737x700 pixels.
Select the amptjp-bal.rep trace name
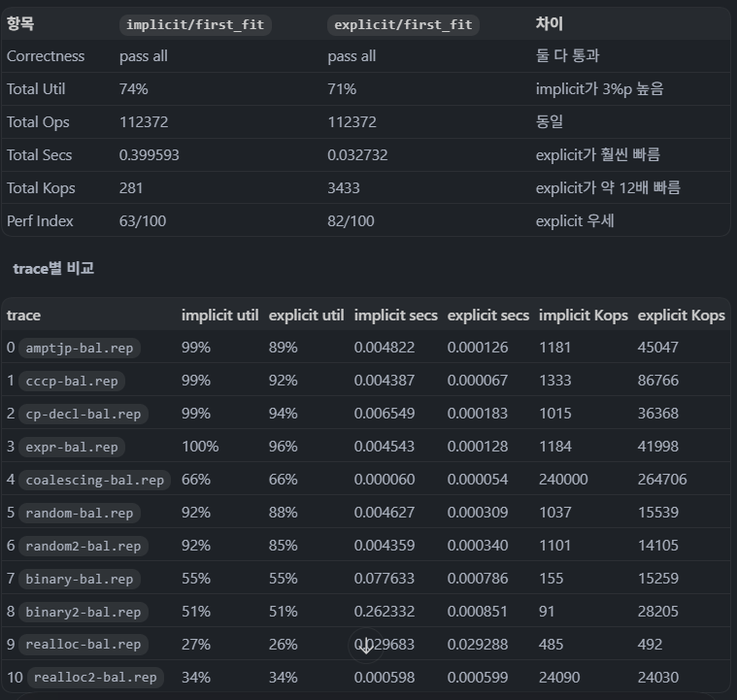[x=80, y=349]
